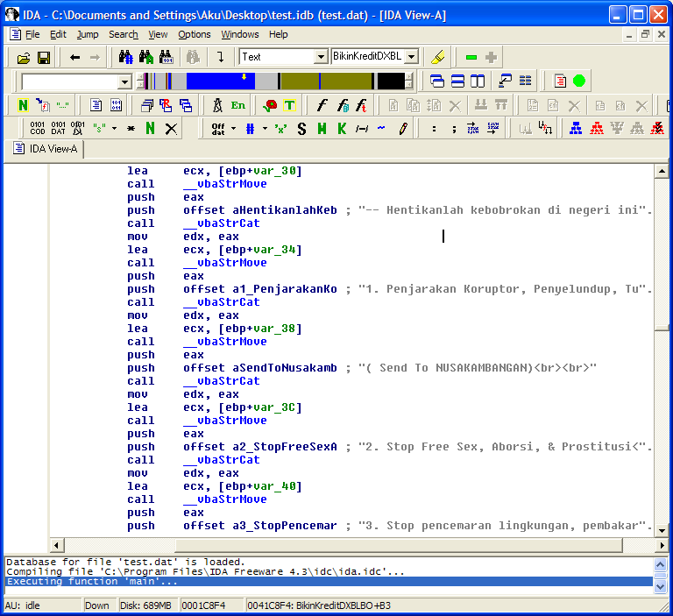Click the binoculars search immediate value icon
This screenshot has height=616, width=673.
point(126,57)
